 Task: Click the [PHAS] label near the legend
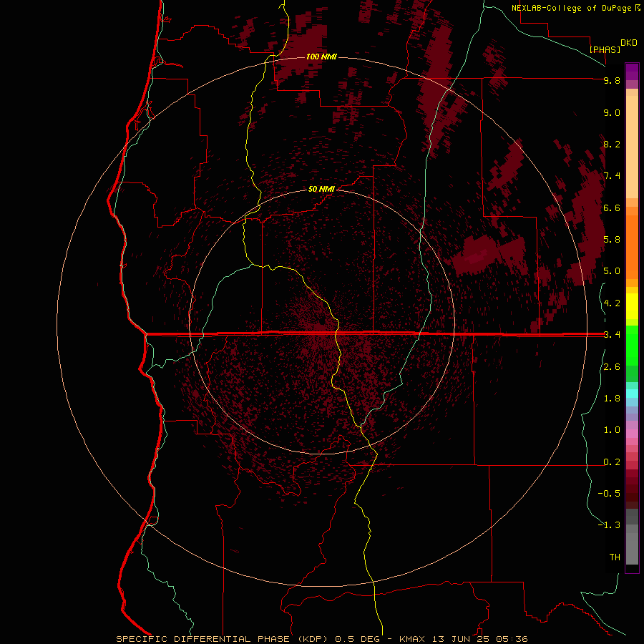605,49
